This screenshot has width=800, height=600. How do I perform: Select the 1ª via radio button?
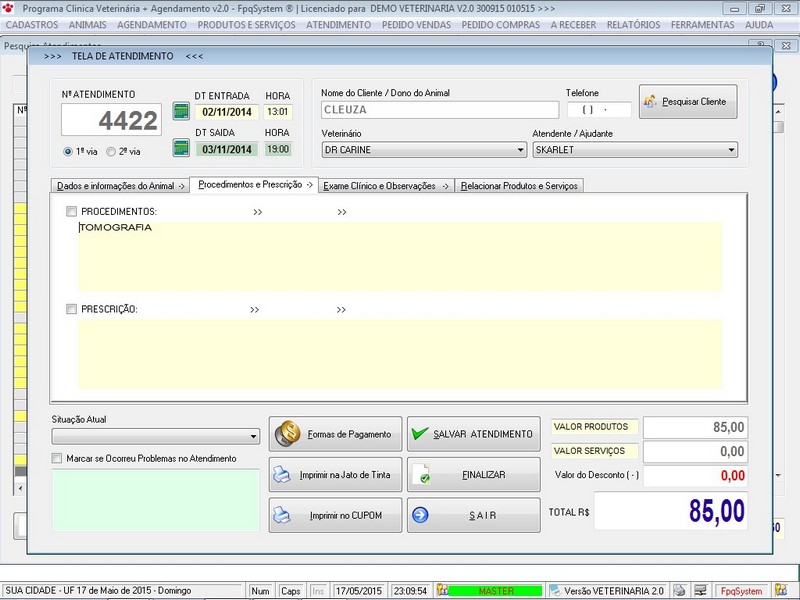(67, 152)
